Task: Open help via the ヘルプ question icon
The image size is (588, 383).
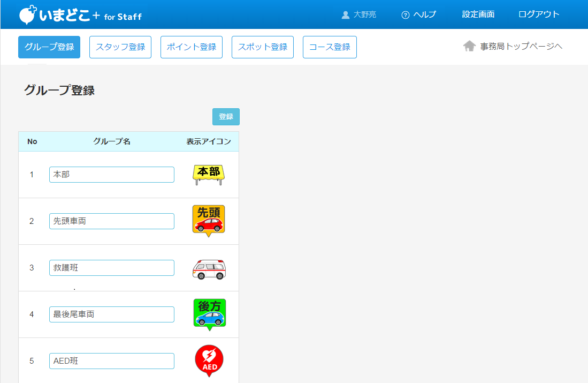Action: pyautogui.click(x=406, y=15)
